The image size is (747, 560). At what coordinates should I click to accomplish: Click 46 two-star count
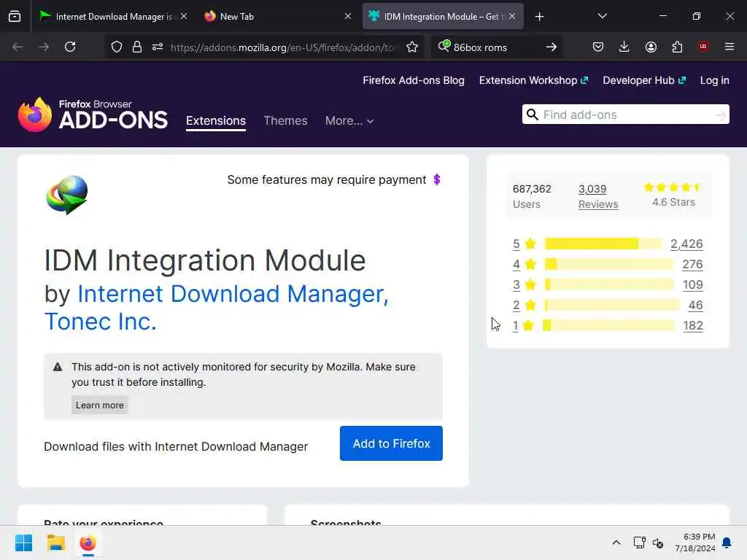695,306
